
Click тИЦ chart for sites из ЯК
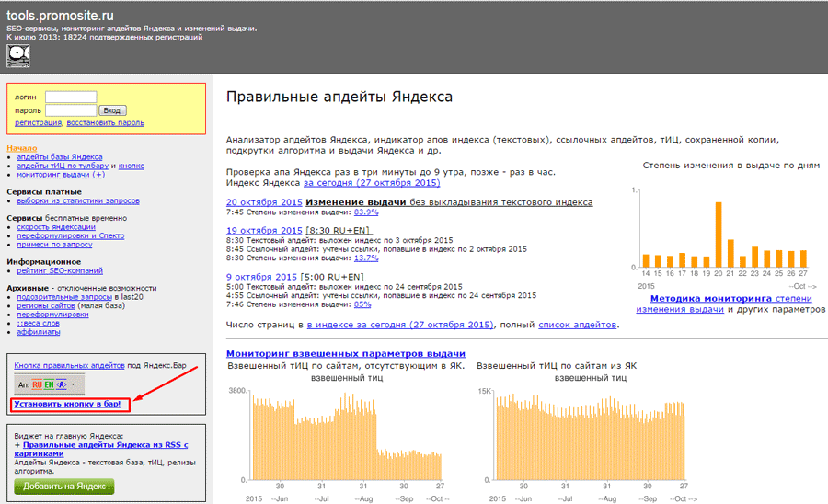(x=590, y=436)
